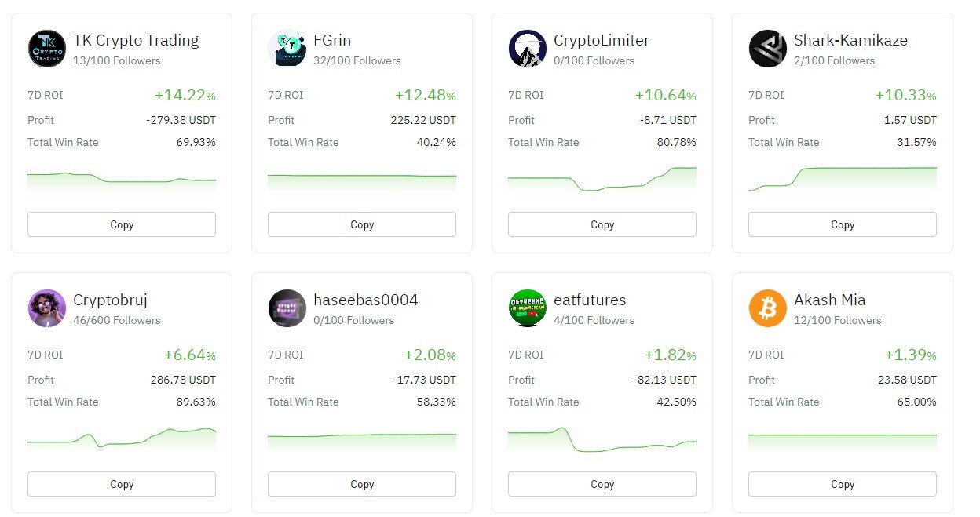Screen dimensions: 980x517
Task: Click the Cryptobruj trader name
Action: coord(110,300)
